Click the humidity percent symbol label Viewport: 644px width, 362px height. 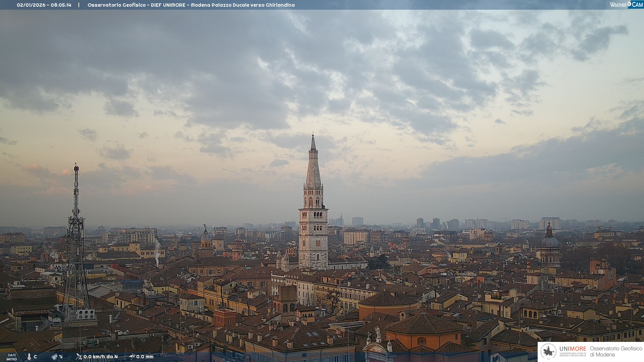point(61,357)
